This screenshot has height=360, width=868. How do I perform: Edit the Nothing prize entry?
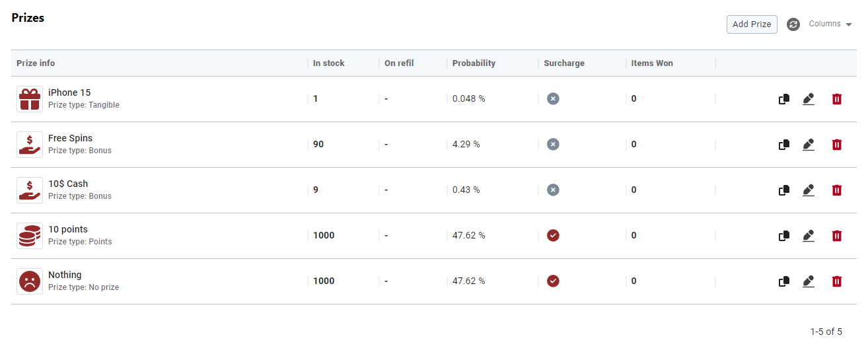click(x=809, y=281)
